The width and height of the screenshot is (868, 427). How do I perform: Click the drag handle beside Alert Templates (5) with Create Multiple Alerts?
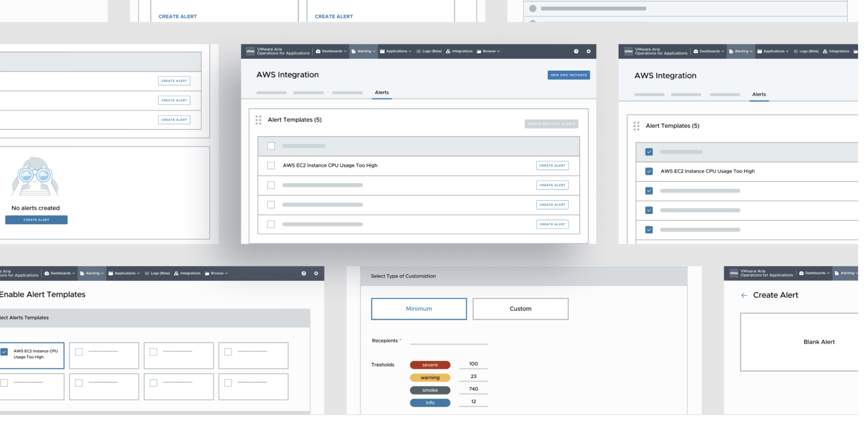click(258, 120)
